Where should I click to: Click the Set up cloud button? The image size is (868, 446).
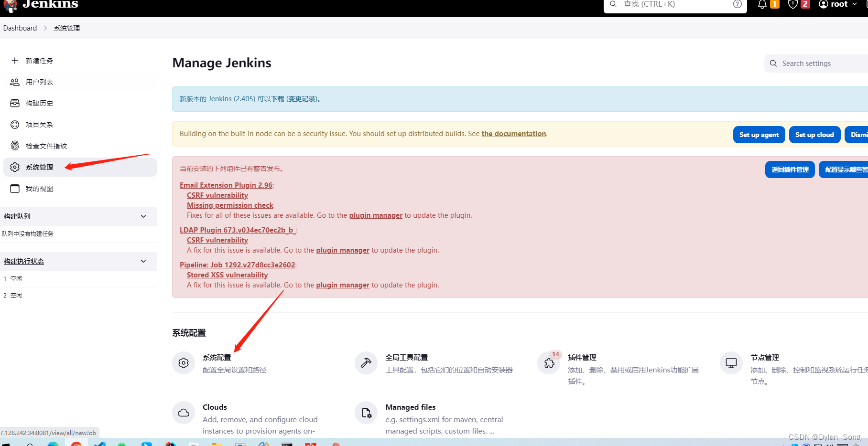[814, 135]
